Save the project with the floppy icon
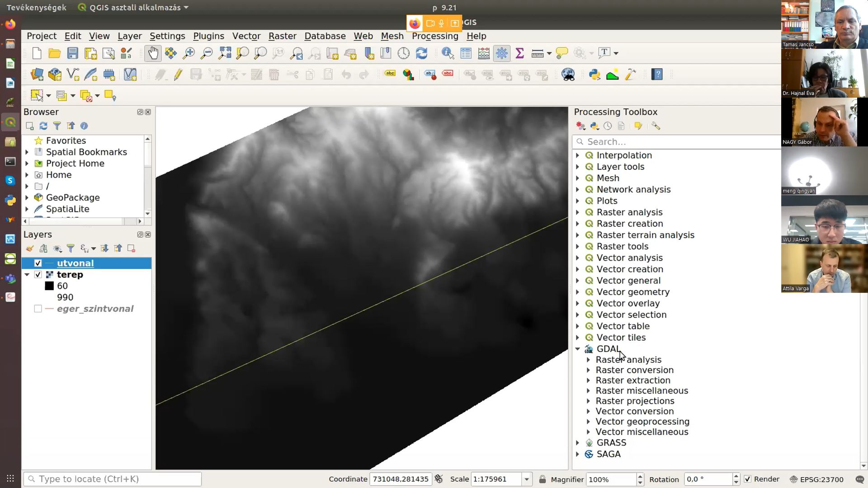868x488 pixels. click(72, 53)
